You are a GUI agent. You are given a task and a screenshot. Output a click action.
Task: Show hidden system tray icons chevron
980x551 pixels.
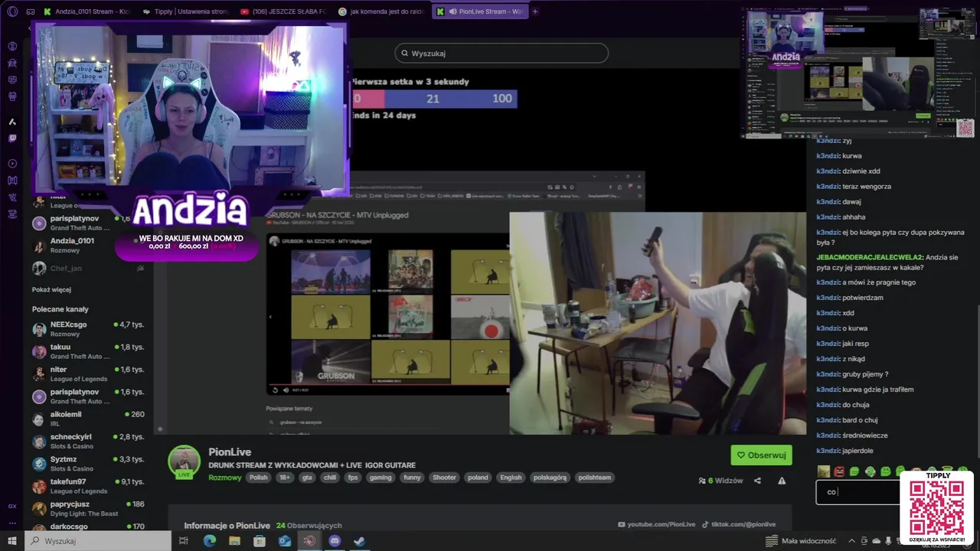click(852, 541)
